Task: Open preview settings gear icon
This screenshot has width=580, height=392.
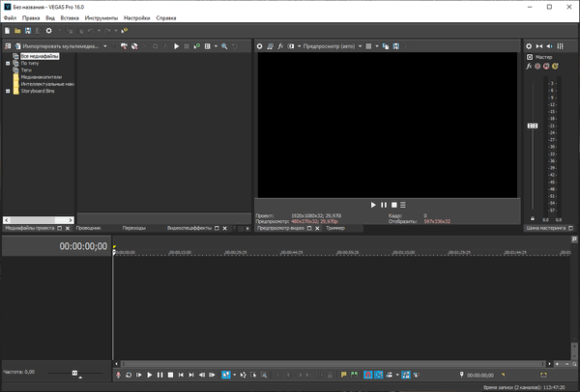Action: (260, 45)
